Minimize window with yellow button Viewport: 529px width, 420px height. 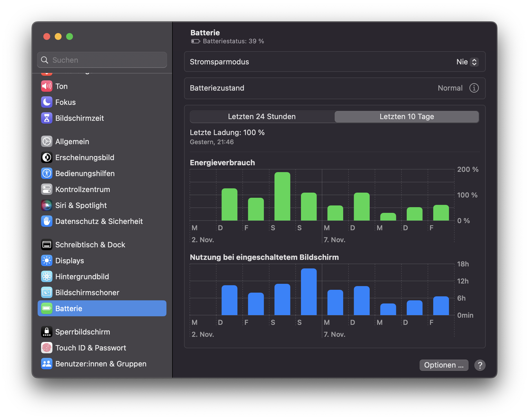(x=58, y=36)
